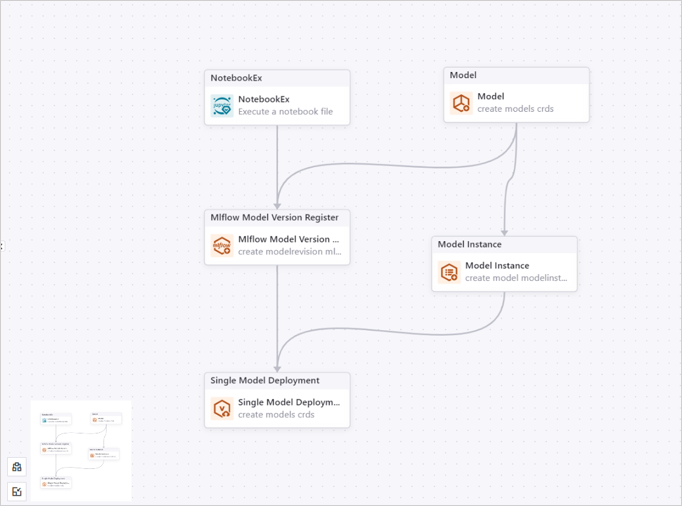This screenshot has height=506, width=682.
Task: Select the Single Model Deployment header
Action: [x=265, y=380]
